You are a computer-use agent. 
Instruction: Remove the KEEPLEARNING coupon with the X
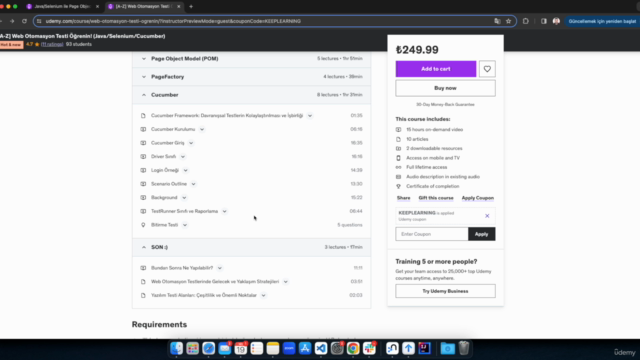(487, 216)
